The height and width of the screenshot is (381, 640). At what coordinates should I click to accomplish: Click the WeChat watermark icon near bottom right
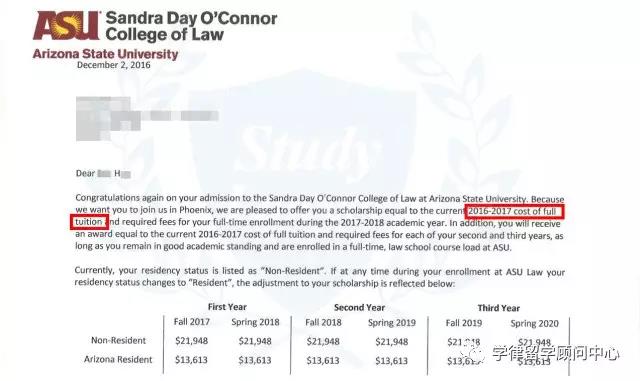point(473,354)
